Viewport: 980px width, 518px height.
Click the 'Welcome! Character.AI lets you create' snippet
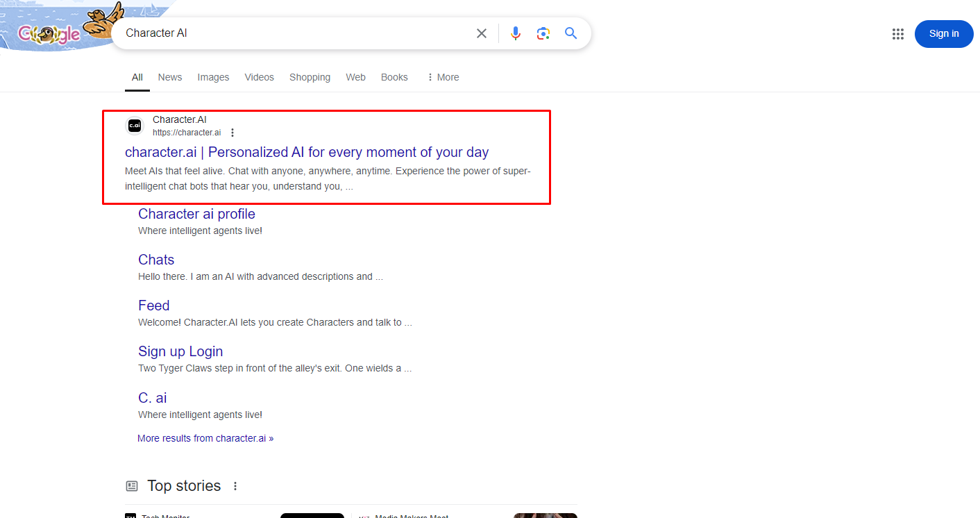[275, 322]
